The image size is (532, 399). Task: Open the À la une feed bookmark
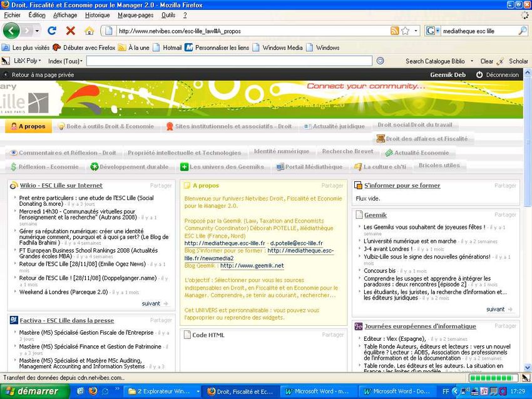click(134, 48)
